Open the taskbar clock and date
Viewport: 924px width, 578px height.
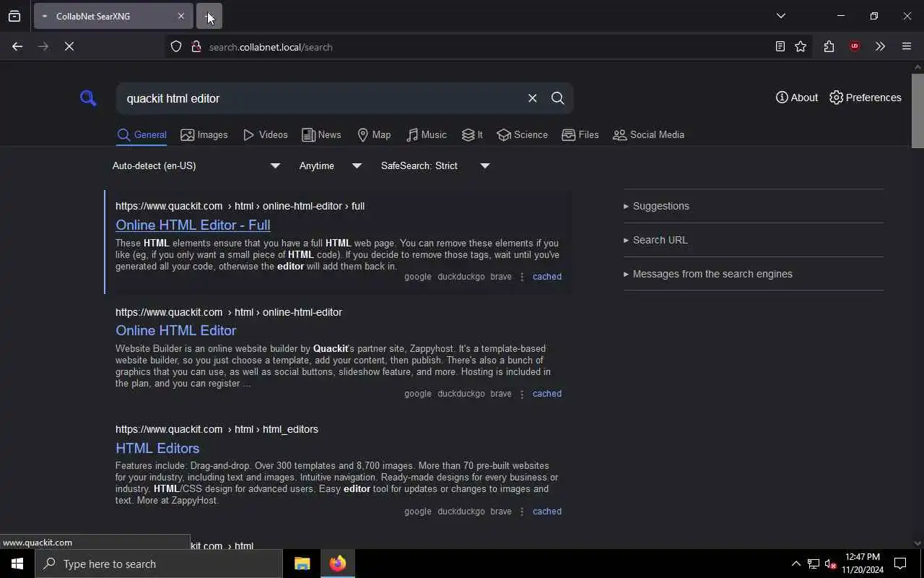pos(863,564)
